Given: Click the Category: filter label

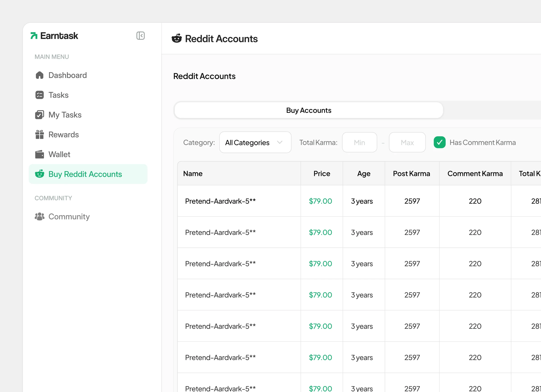Looking at the screenshot, I should point(199,142).
